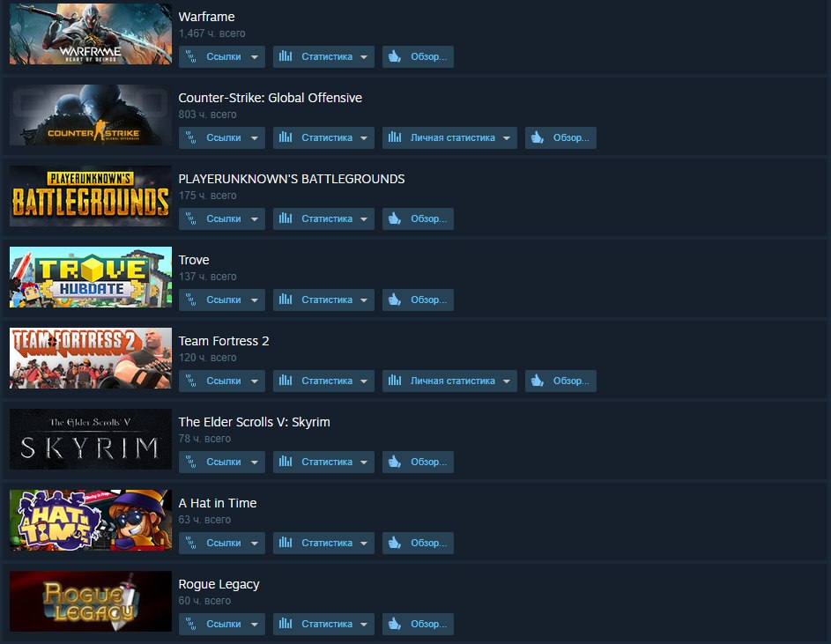The image size is (831, 644).
Task: Open the Статистика dropdown arrow for Rogue Legacy
Action: click(364, 625)
